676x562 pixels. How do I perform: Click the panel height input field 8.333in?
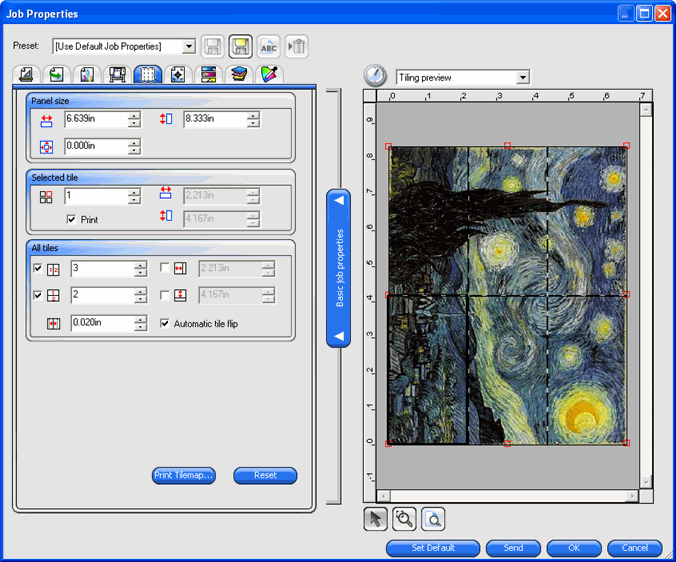[216, 119]
